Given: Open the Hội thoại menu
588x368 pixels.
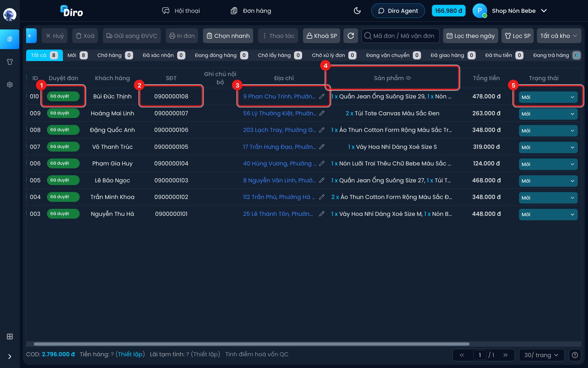Looking at the screenshot, I should click(x=181, y=11).
